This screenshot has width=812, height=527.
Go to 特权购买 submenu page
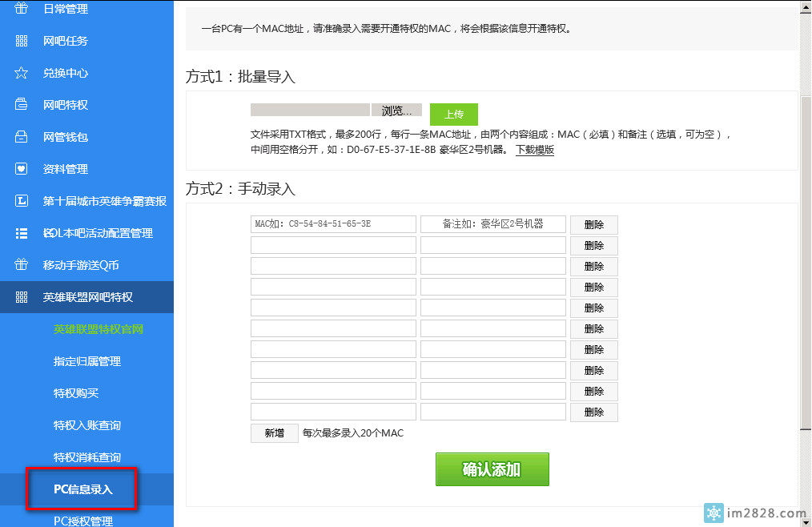tap(76, 393)
